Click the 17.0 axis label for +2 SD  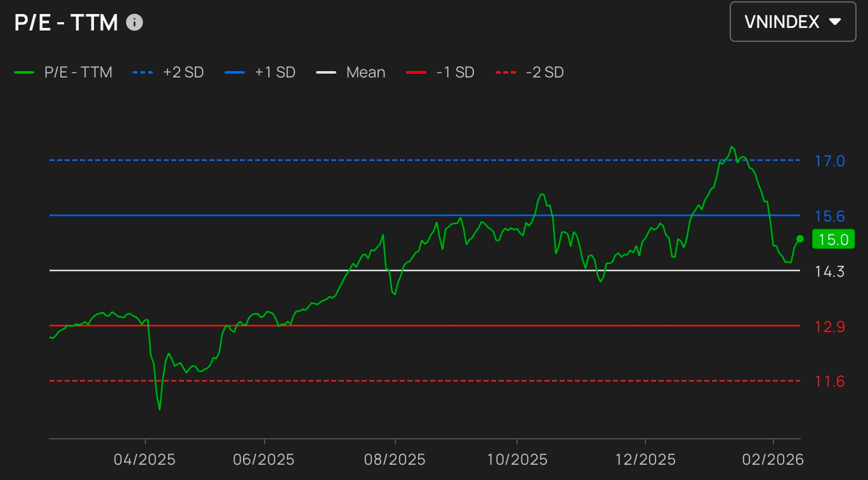tap(830, 161)
